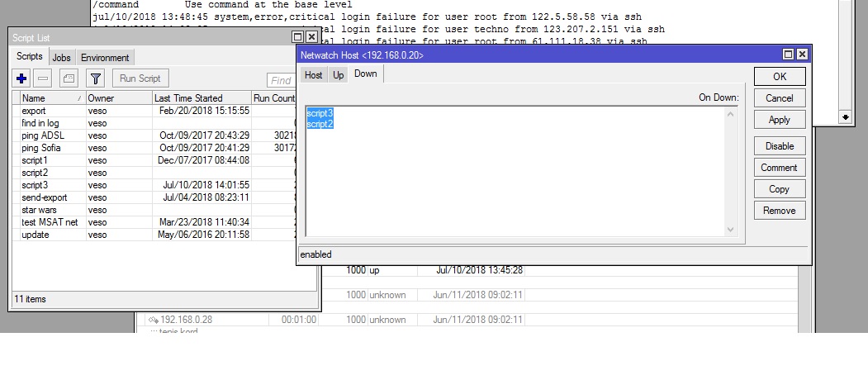Click the comment icon in Script List toolbar
The height and width of the screenshot is (380, 868).
[x=69, y=78]
